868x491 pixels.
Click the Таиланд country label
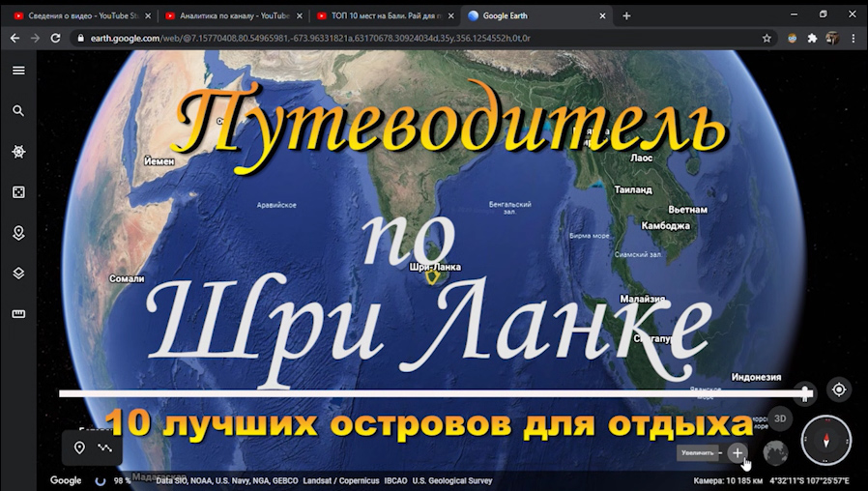pos(633,189)
